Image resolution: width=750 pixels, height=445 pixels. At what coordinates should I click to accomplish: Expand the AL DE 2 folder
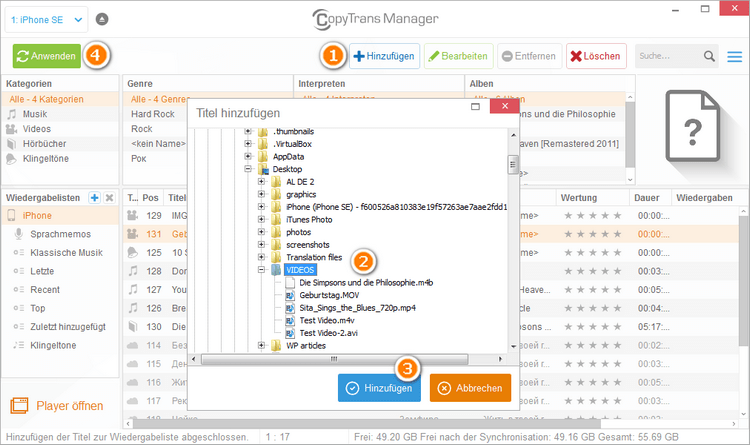(x=261, y=181)
